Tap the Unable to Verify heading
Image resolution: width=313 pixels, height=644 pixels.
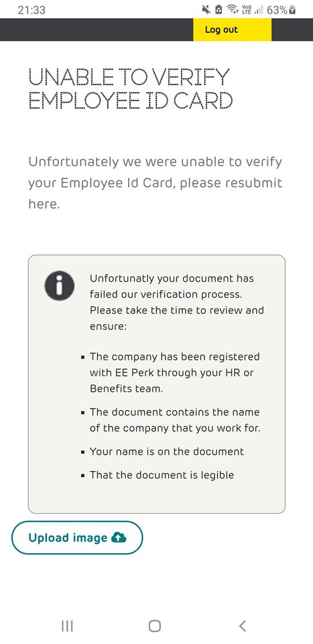point(131,89)
